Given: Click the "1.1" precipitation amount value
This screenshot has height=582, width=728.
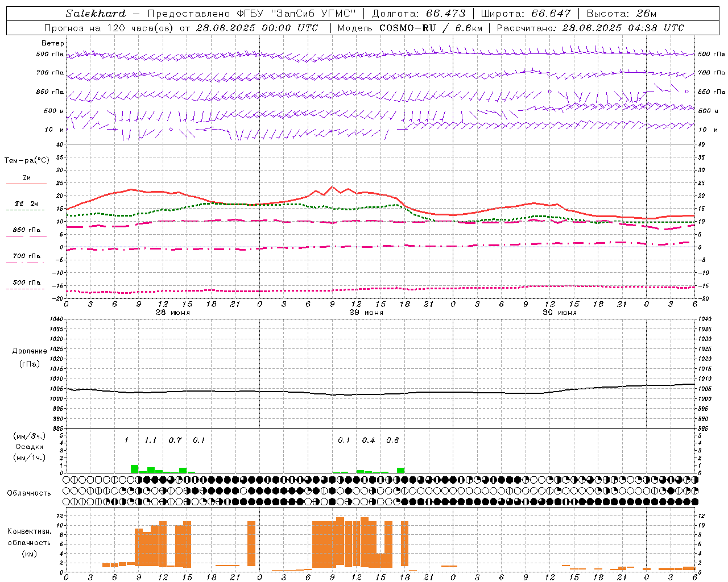Looking at the screenshot, I should click(150, 440).
